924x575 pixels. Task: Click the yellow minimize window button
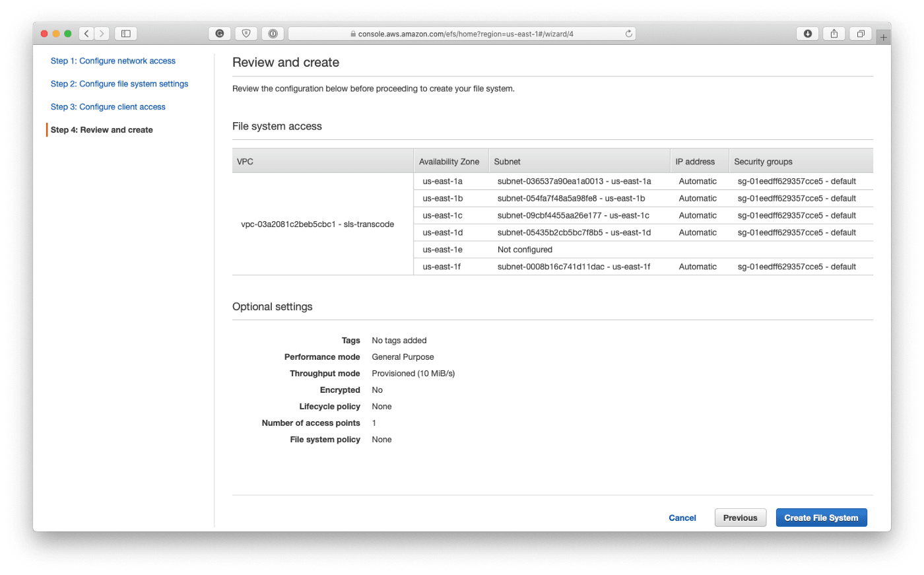click(56, 34)
